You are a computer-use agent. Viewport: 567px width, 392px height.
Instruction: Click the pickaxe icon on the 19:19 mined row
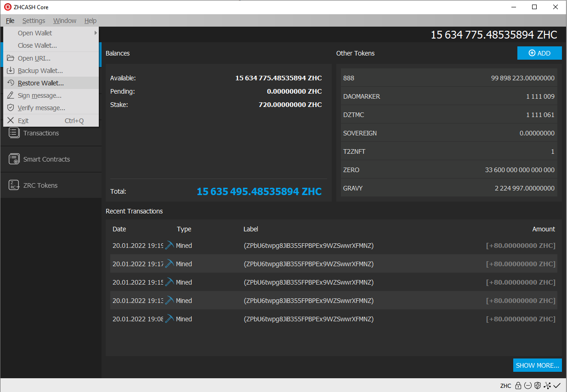(169, 246)
